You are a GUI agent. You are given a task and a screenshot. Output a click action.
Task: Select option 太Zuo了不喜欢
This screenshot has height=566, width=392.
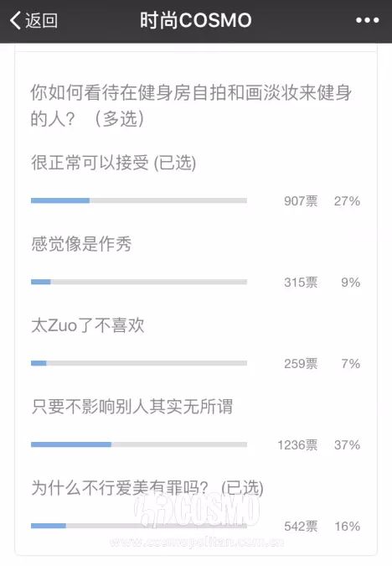tap(88, 325)
